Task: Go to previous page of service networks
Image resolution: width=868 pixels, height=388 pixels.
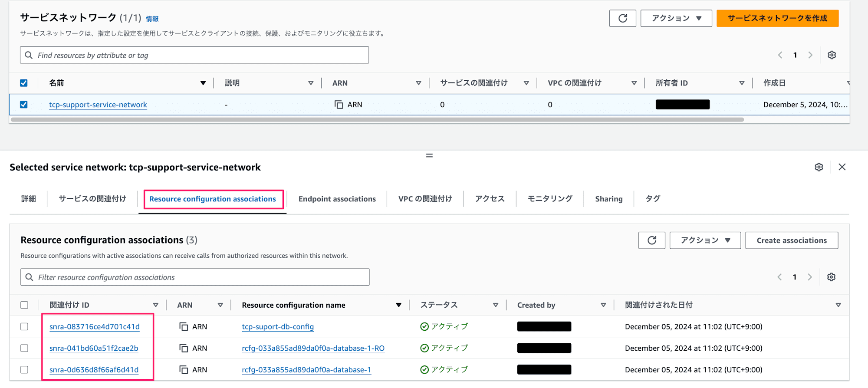Action: 780,55
